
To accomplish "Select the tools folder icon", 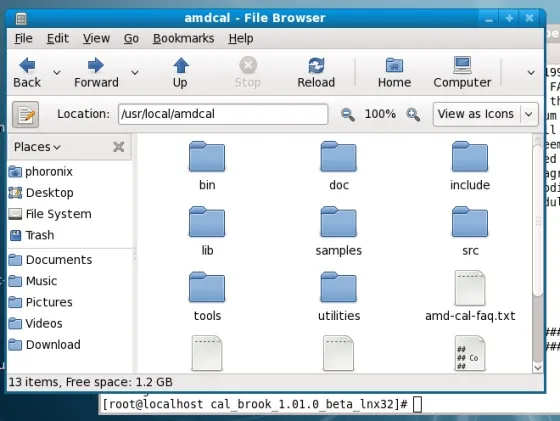I will 207,288.
